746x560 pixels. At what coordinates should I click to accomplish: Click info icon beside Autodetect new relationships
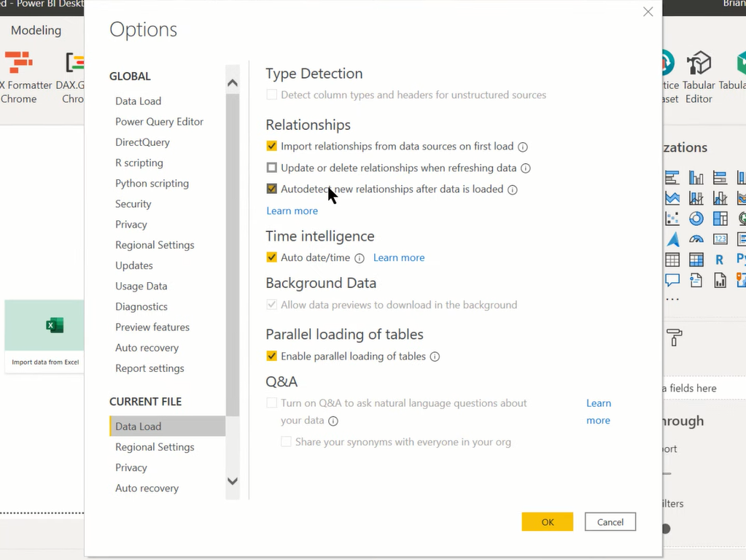tap(513, 190)
